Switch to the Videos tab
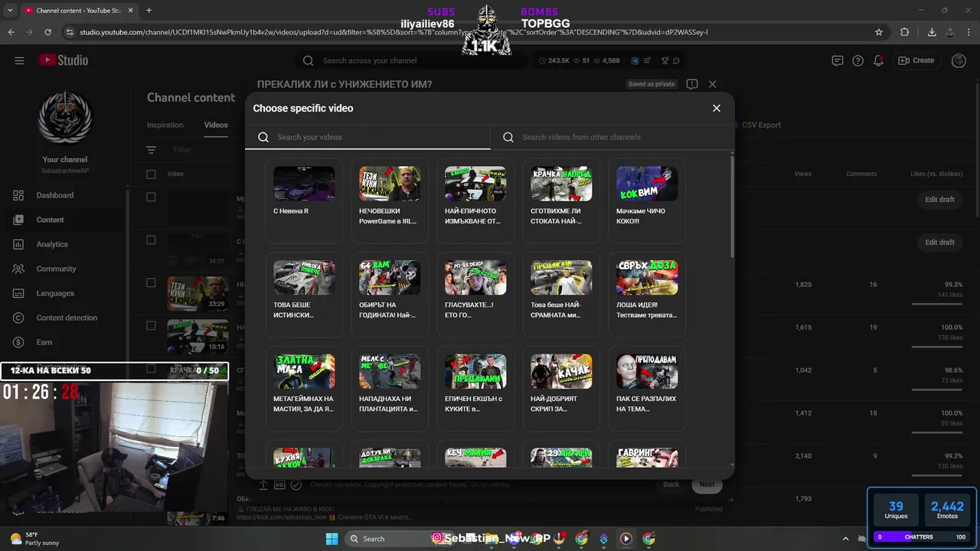 tap(216, 125)
